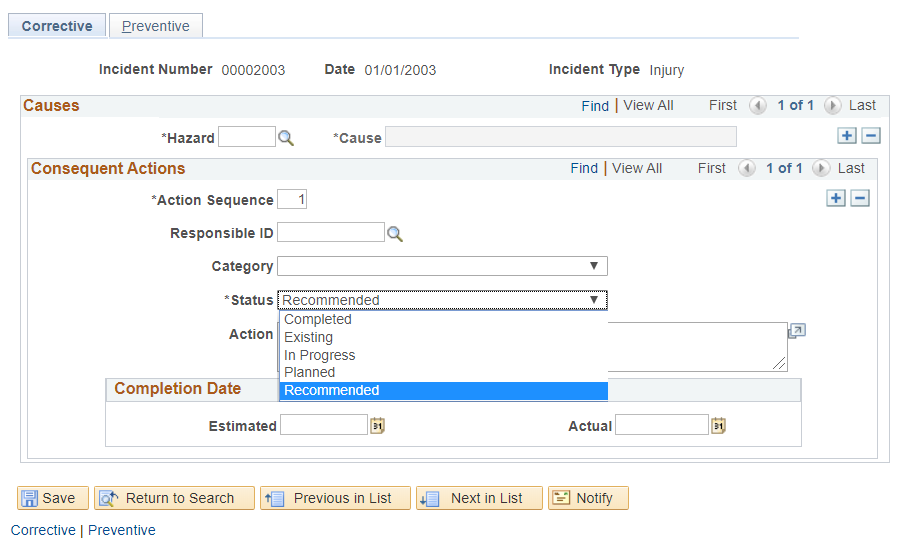Choose In Progress status option
The width and height of the screenshot is (906, 550).
(443, 355)
